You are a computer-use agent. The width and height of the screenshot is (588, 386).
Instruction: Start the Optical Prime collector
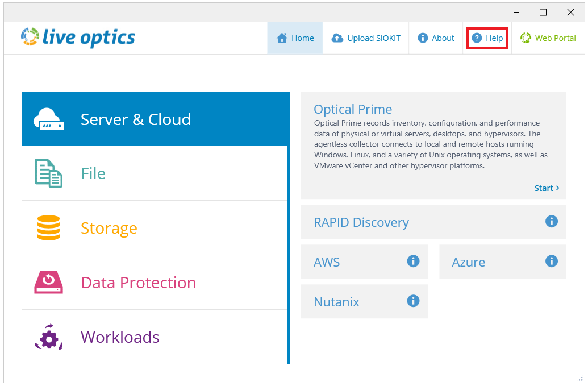click(546, 188)
